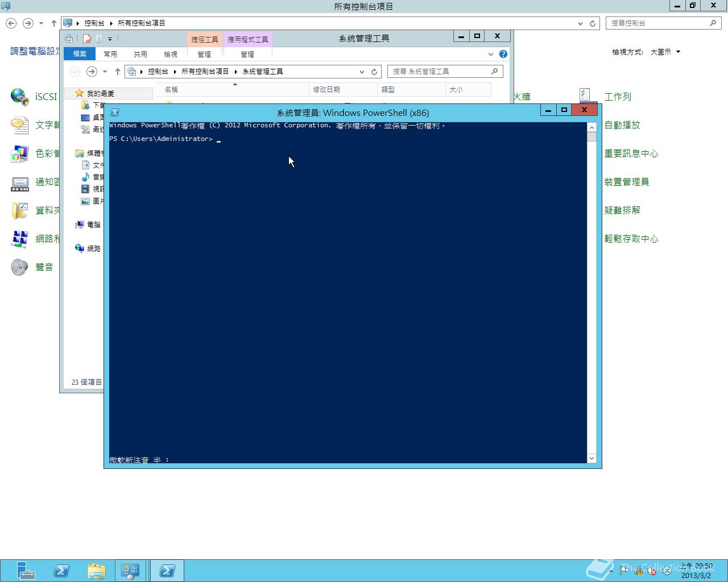Show hidden tray icons arrow

[x=611, y=571]
